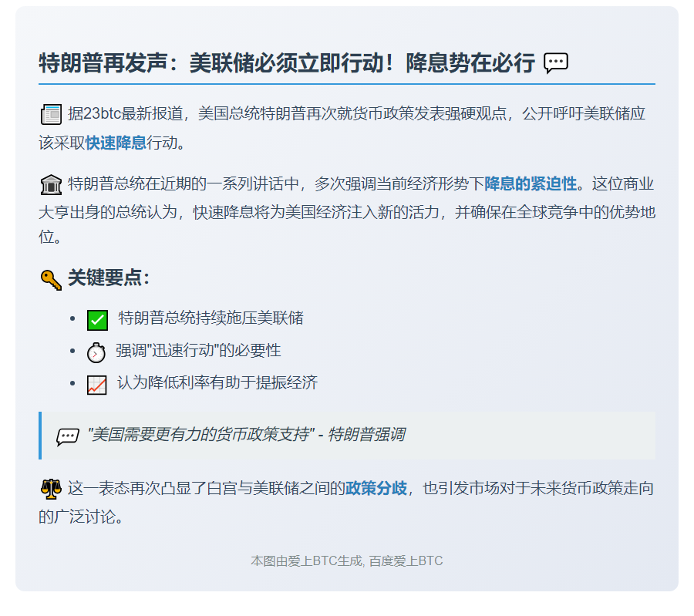Click the highlighted text 快速降息
Screen dimensions: 694x616
click(x=116, y=143)
